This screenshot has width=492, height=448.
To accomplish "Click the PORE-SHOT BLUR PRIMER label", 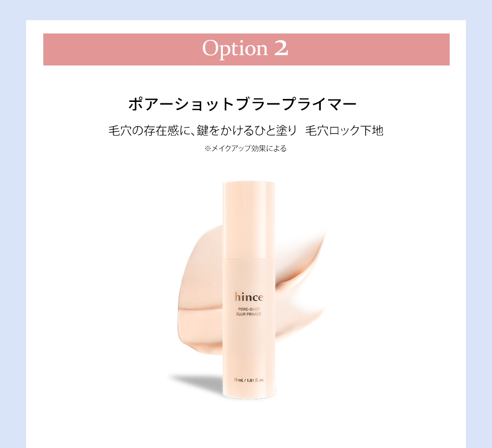I will tap(249, 312).
